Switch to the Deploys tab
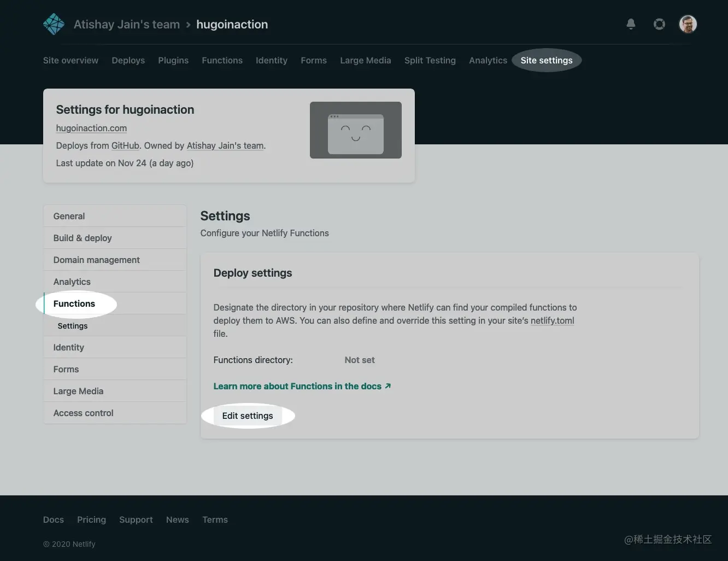This screenshot has width=728, height=561. click(128, 60)
